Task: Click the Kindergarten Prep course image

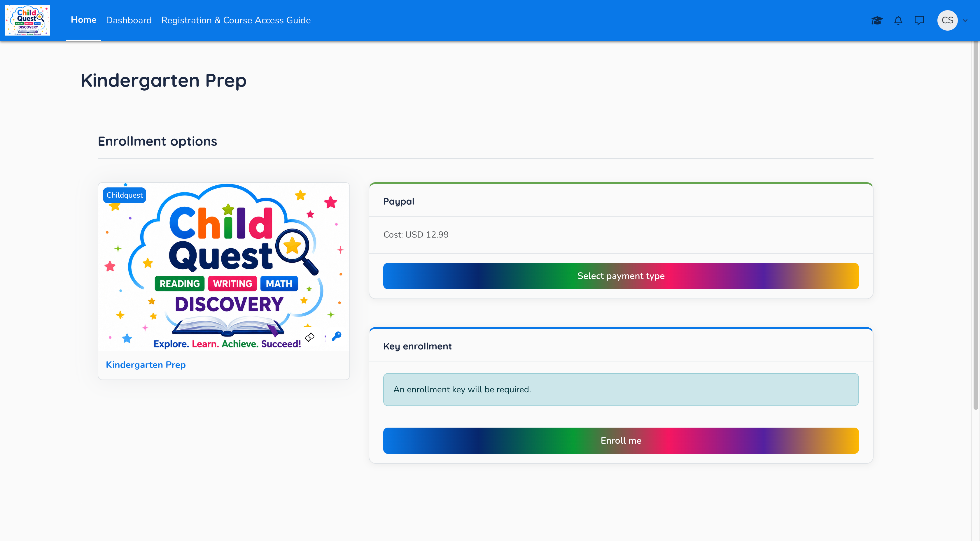Action: (224, 266)
